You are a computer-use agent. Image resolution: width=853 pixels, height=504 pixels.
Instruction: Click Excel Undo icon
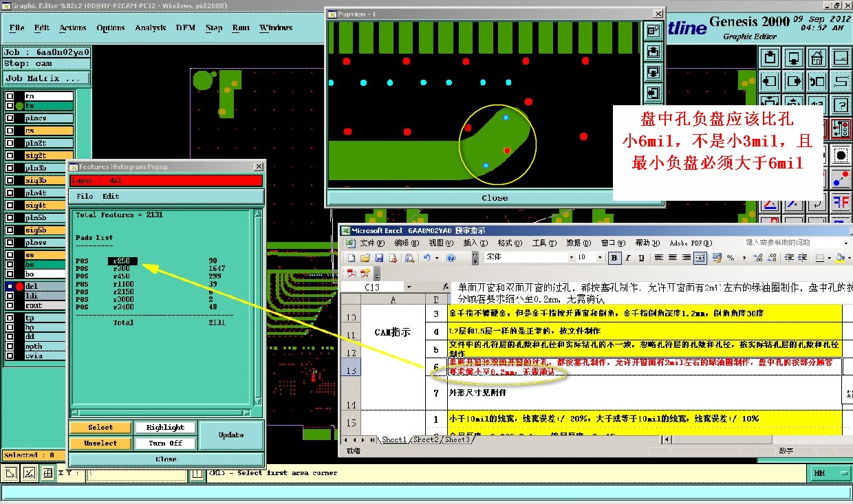[426, 258]
